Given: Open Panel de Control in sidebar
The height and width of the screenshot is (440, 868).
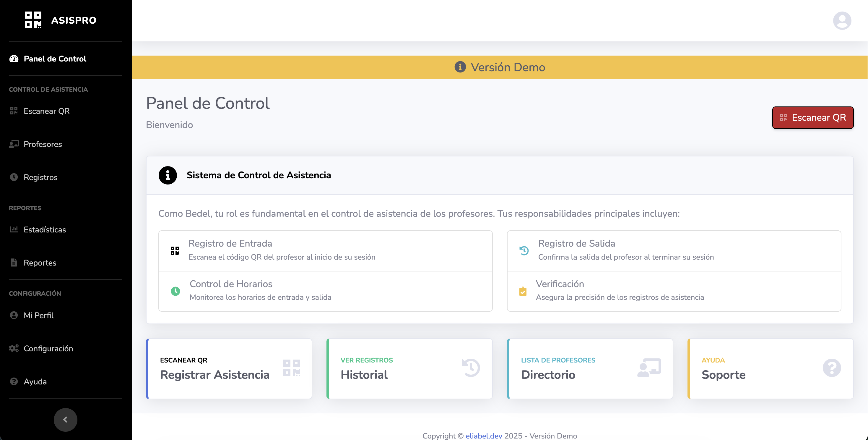Looking at the screenshot, I should [x=55, y=59].
